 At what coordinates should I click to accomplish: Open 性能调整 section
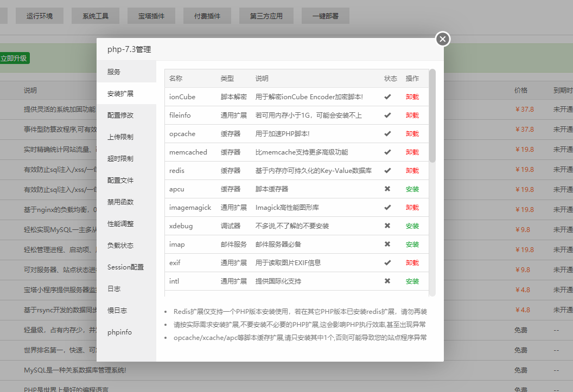tap(126, 224)
